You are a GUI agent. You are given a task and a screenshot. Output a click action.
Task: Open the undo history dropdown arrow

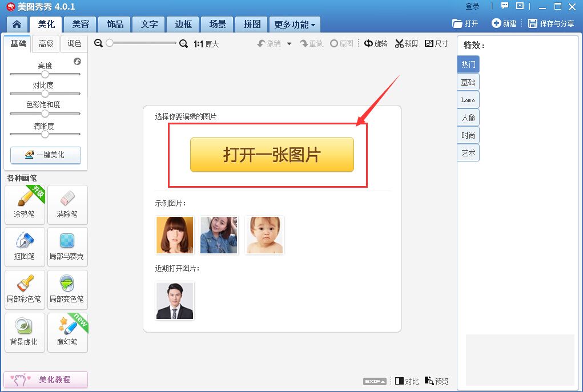pyautogui.click(x=289, y=44)
